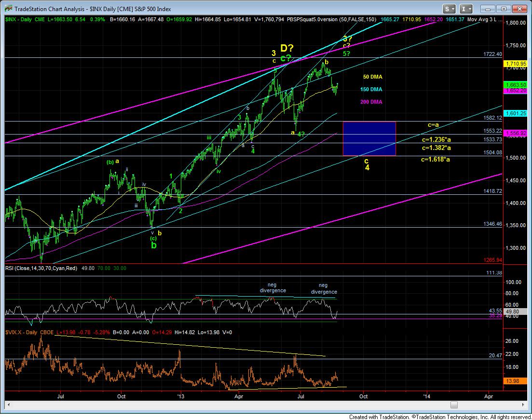
Task: Click the 1582.12 horizontal level label
Action: (492, 118)
